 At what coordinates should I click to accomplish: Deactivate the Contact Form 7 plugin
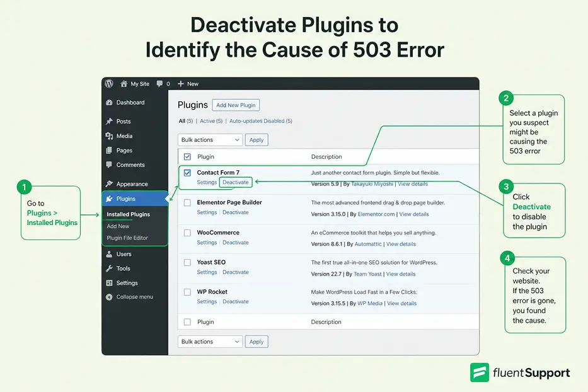click(235, 181)
